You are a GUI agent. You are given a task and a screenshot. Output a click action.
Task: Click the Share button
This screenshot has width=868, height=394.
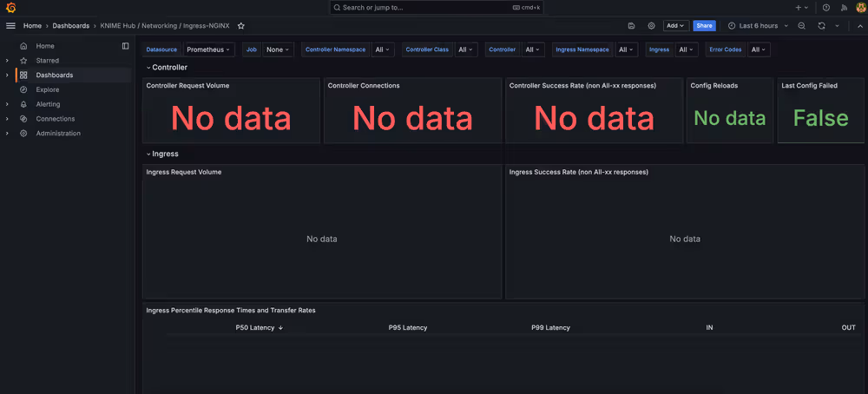click(x=704, y=26)
